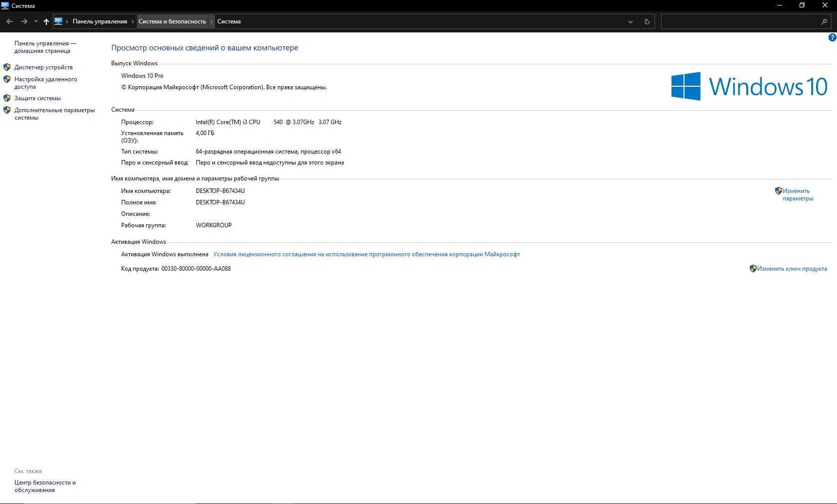This screenshot has width=837, height=504.
Task: Open the Microsoft license terms link
Action: [x=366, y=254]
